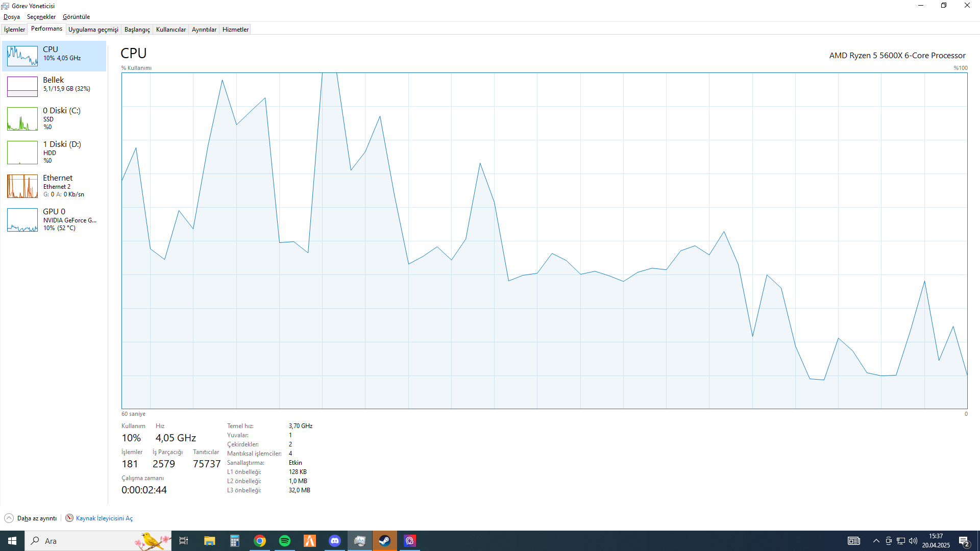Screen dimensions: 980x551
Task: Open Kaynak İzleyicisini Aç link
Action: pos(104,518)
